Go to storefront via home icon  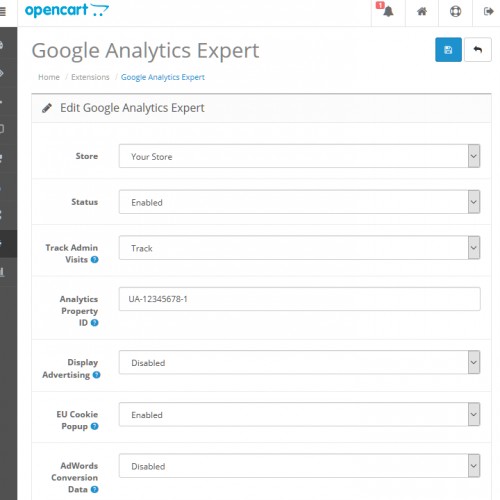(422, 12)
